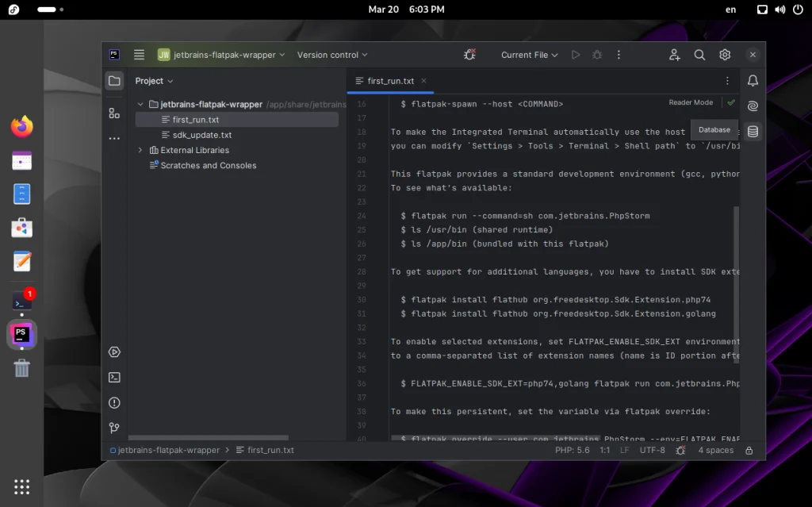Image resolution: width=812 pixels, height=507 pixels.
Task: Select the first_run.txt editor tab
Action: [390, 80]
